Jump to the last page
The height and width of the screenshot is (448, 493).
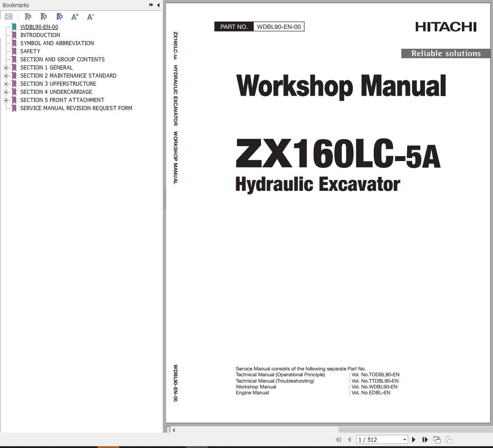(425, 439)
